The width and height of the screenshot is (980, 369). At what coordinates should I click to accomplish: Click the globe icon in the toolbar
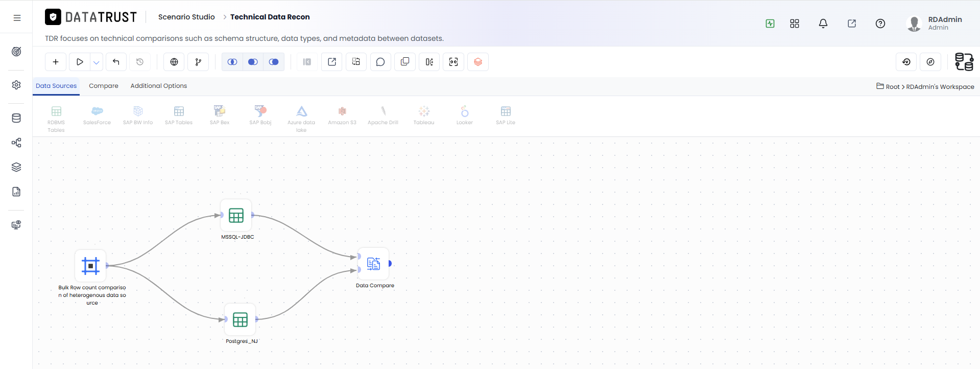click(x=174, y=62)
